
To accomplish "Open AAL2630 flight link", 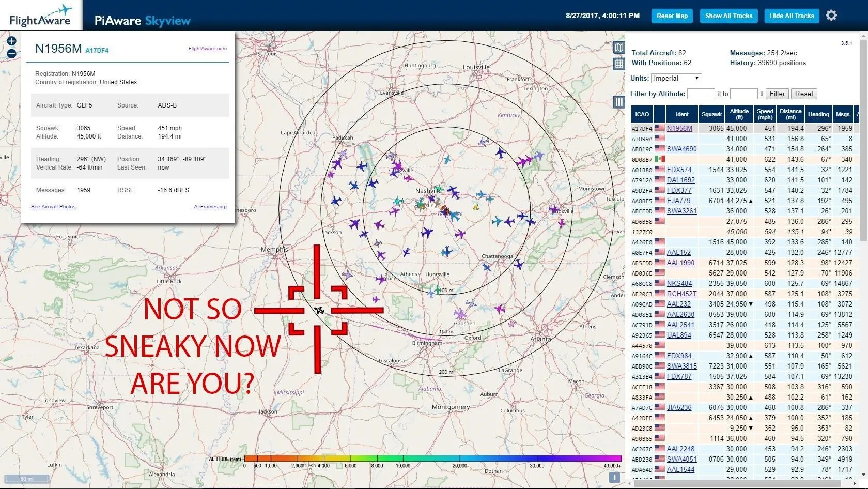I will (x=680, y=314).
